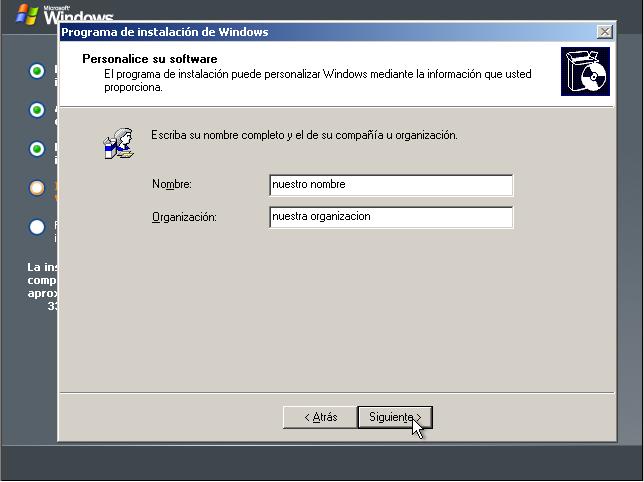This screenshot has height=482, width=644.
Task: Click the window title 'Programa de instalación de Windows'
Action: (x=165, y=32)
